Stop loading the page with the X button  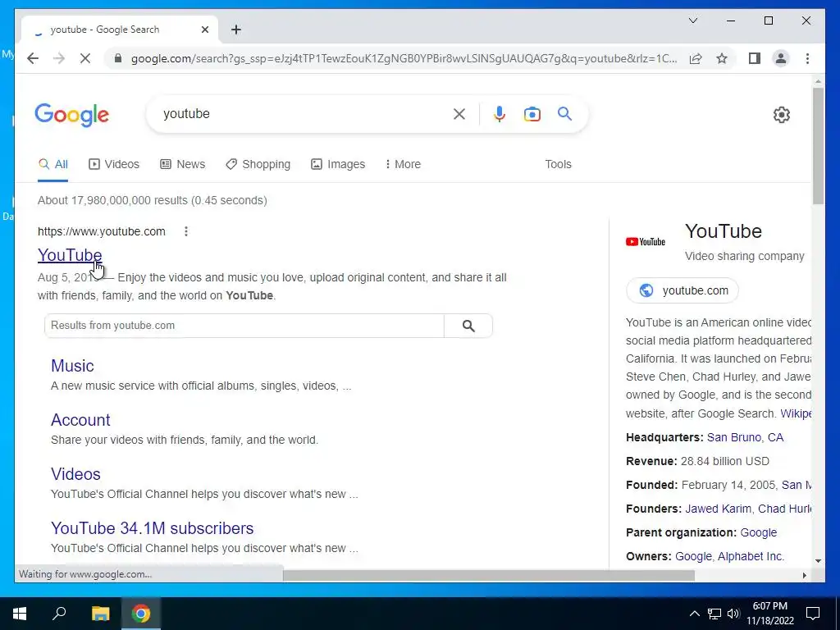pyautogui.click(x=85, y=58)
